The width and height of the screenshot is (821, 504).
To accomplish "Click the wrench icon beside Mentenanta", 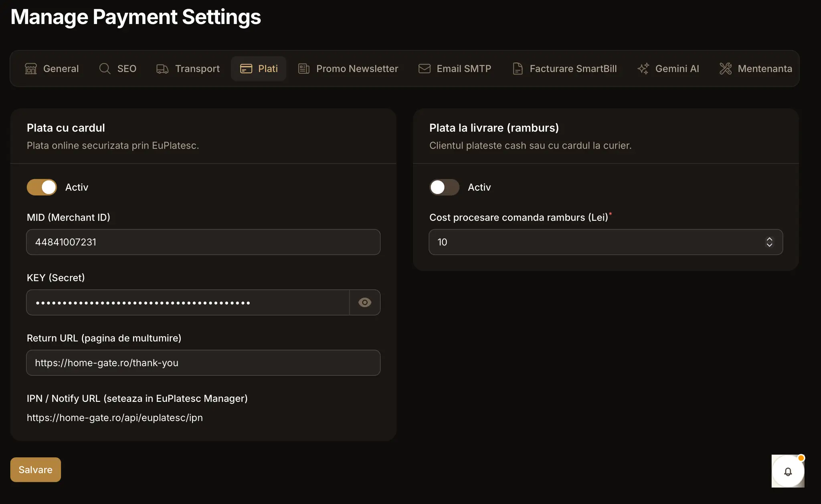I will point(726,69).
